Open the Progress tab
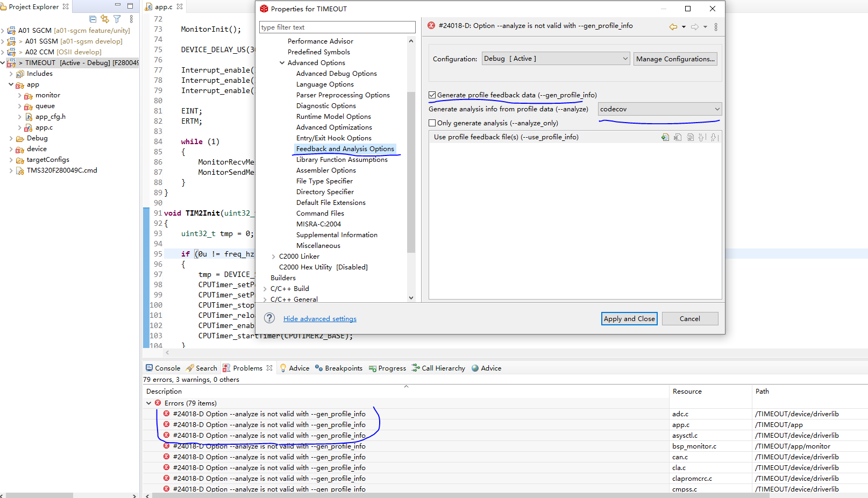 (x=387, y=368)
